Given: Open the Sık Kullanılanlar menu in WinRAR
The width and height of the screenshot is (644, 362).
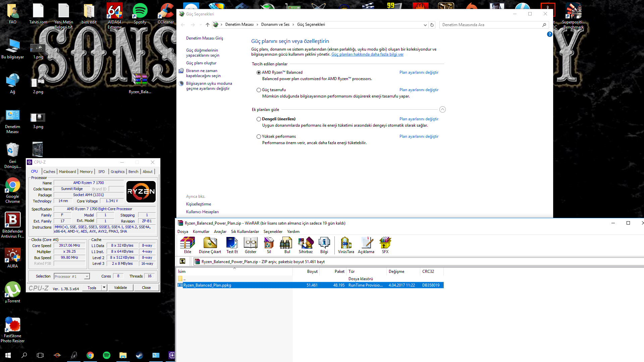Looking at the screenshot, I should tap(245, 232).
